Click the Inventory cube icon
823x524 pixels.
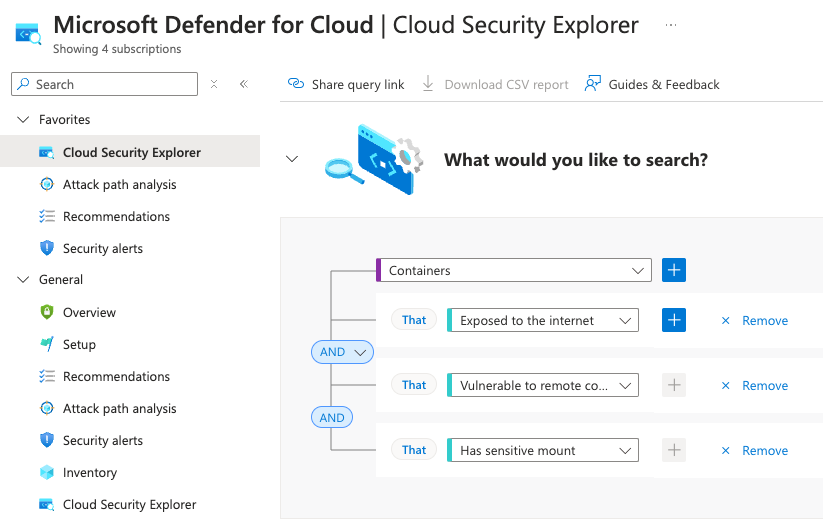(47, 473)
